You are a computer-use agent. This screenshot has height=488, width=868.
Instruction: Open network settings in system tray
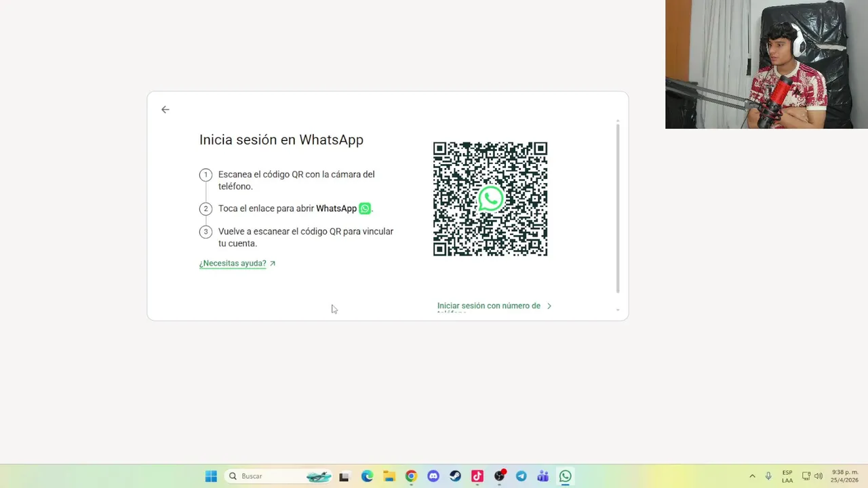(806, 476)
